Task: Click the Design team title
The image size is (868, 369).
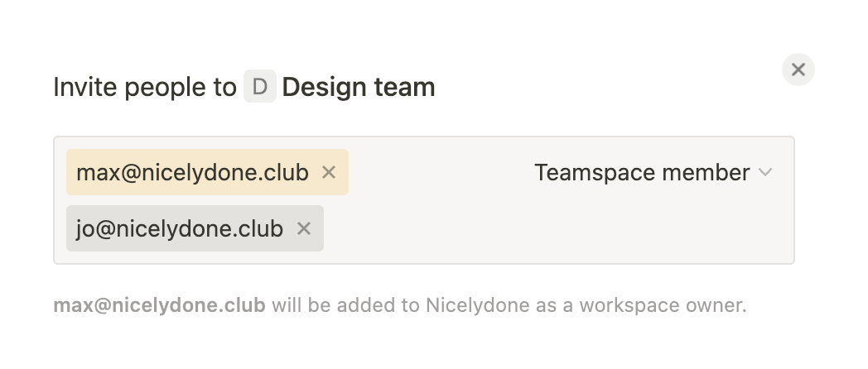Action: click(359, 87)
